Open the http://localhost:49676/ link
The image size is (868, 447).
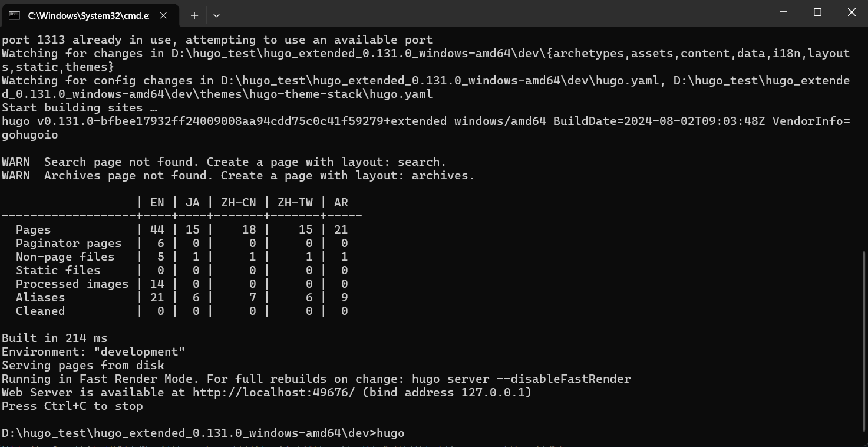(273, 393)
